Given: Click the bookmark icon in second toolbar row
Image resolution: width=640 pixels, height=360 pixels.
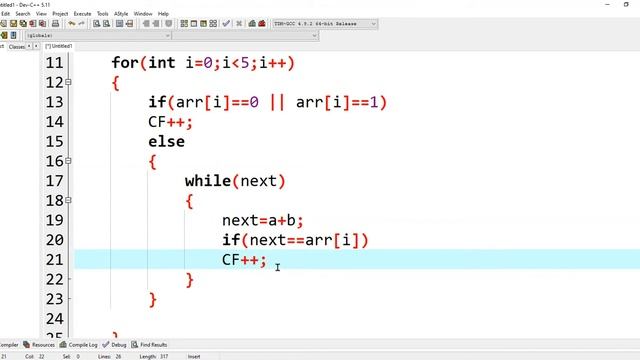Looking at the screenshot, I should point(13,36).
